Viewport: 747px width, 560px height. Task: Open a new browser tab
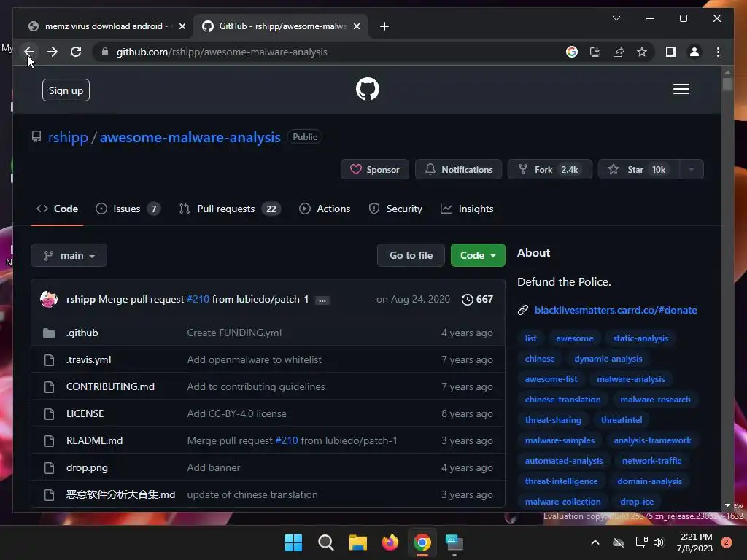click(384, 26)
